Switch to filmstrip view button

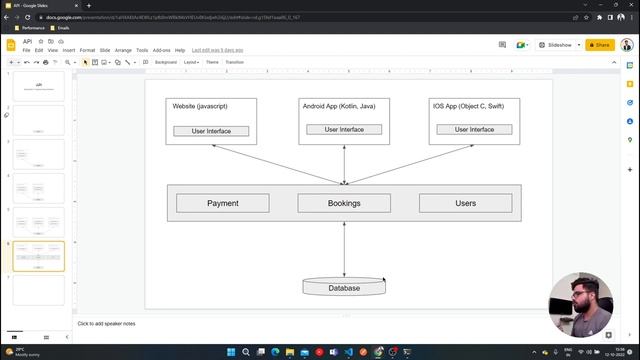14,337
